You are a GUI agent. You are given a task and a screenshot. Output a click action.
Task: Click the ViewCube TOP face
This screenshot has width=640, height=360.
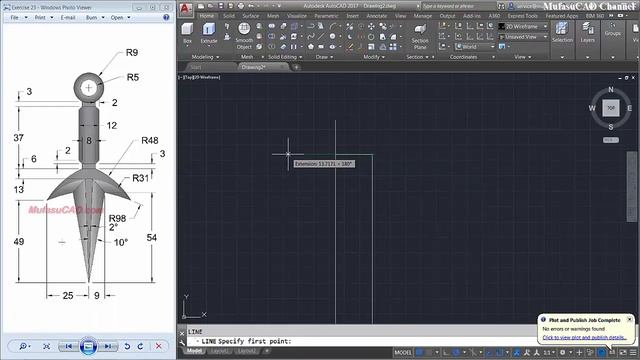[611, 108]
